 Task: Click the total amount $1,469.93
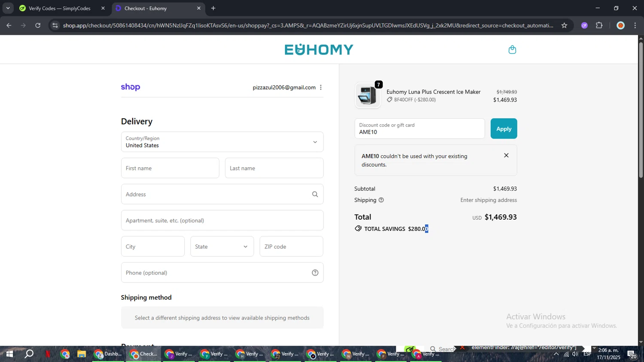501,217
